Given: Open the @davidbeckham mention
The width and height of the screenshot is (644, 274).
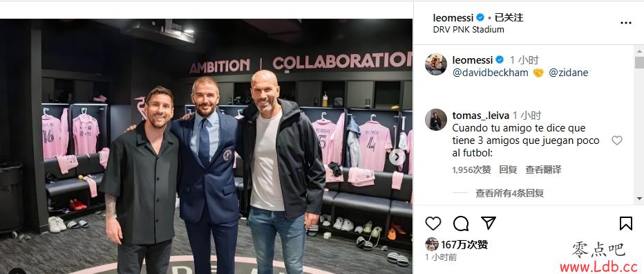Looking at the screenshot, I should coord(491,73).
